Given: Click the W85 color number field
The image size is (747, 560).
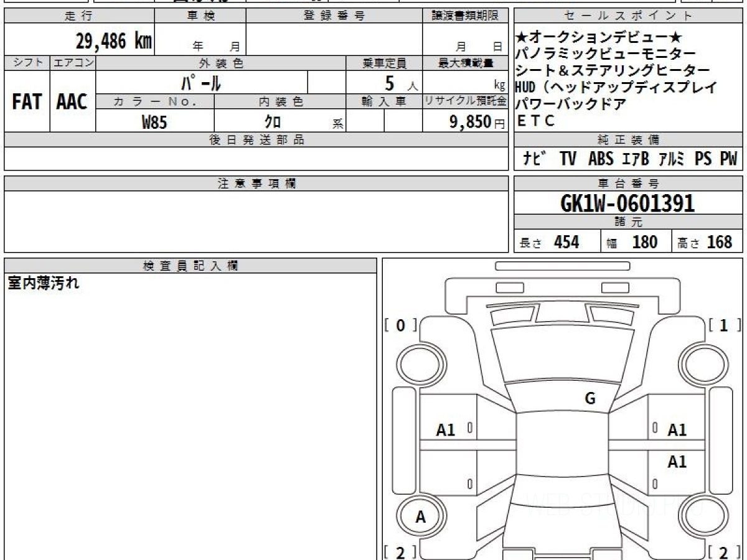Looking at the screenshot, I should tap(154, 121).
